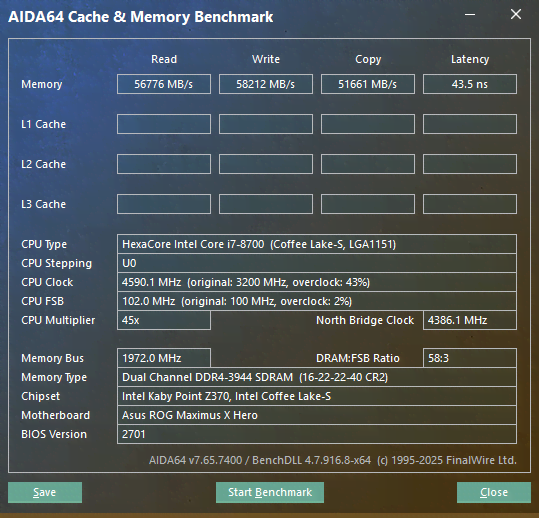
Task: Click the empty L1 Cache Write field
Action: pyautogui.click(x=266, y=124)
